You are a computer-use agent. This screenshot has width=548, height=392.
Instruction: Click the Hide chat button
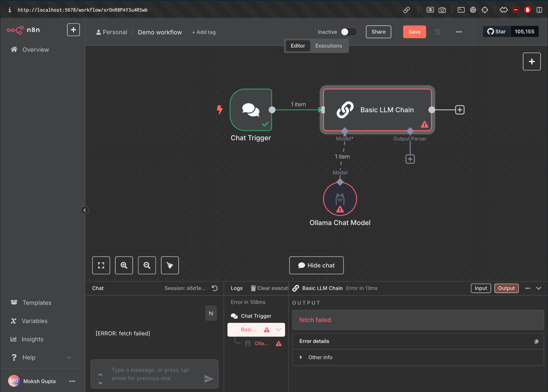316,265
